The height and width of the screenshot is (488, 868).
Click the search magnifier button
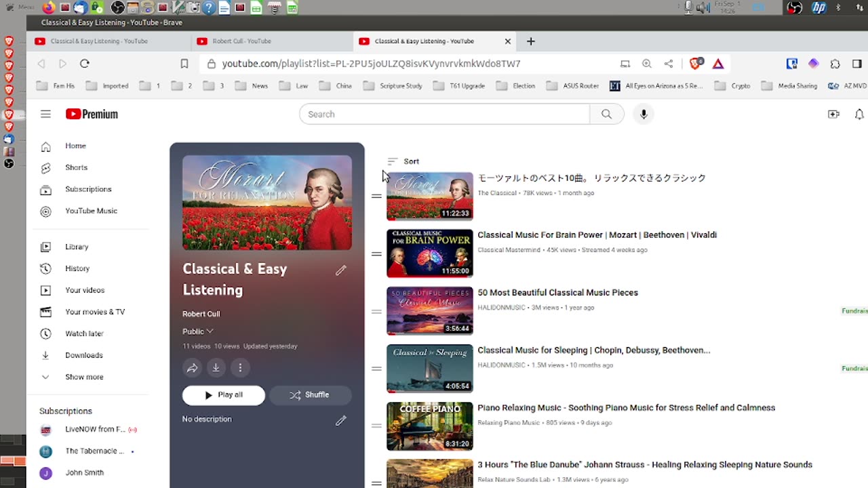(x=606, y=115)
